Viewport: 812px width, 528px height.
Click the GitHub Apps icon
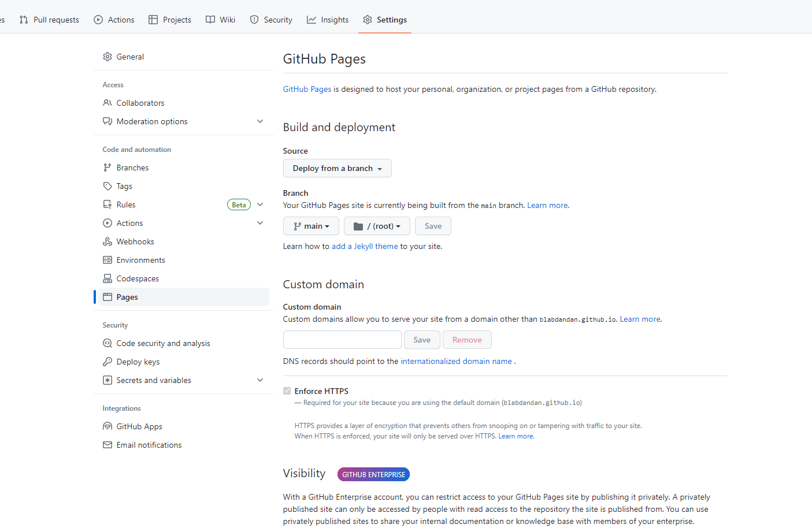click(x=107, y=426)
